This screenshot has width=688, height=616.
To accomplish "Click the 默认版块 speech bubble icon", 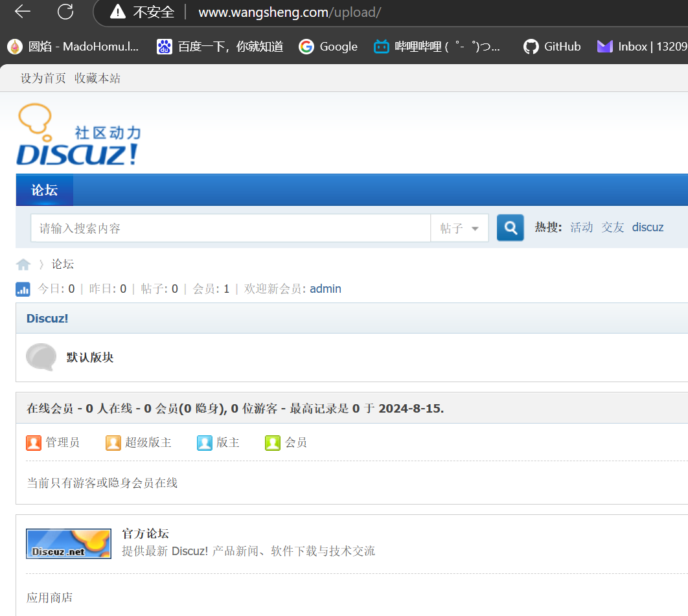I will [x=41, y=357].
